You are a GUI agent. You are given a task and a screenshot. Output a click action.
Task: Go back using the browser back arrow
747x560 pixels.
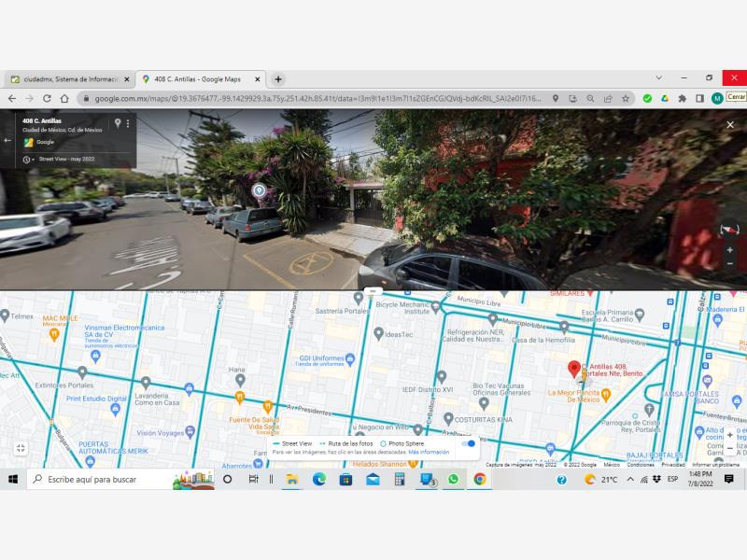tap(12, 99)
